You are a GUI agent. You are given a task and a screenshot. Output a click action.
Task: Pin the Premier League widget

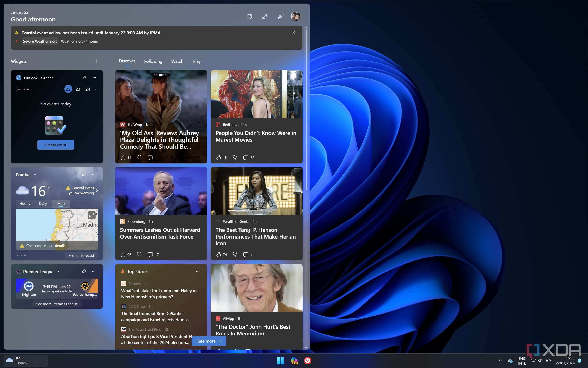coord(84,271)
